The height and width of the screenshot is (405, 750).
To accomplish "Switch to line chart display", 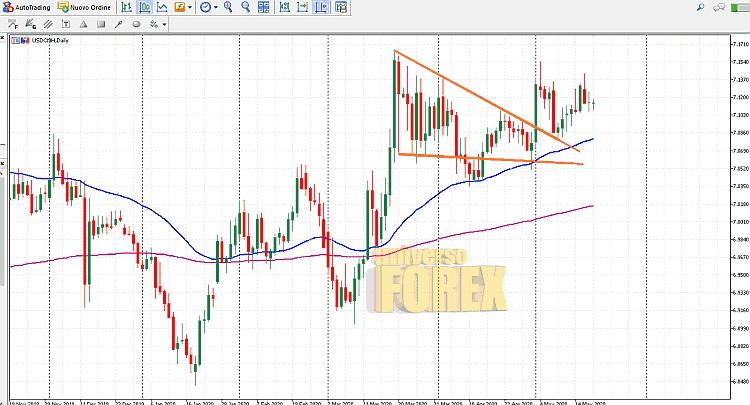I will tap(160, 7).
